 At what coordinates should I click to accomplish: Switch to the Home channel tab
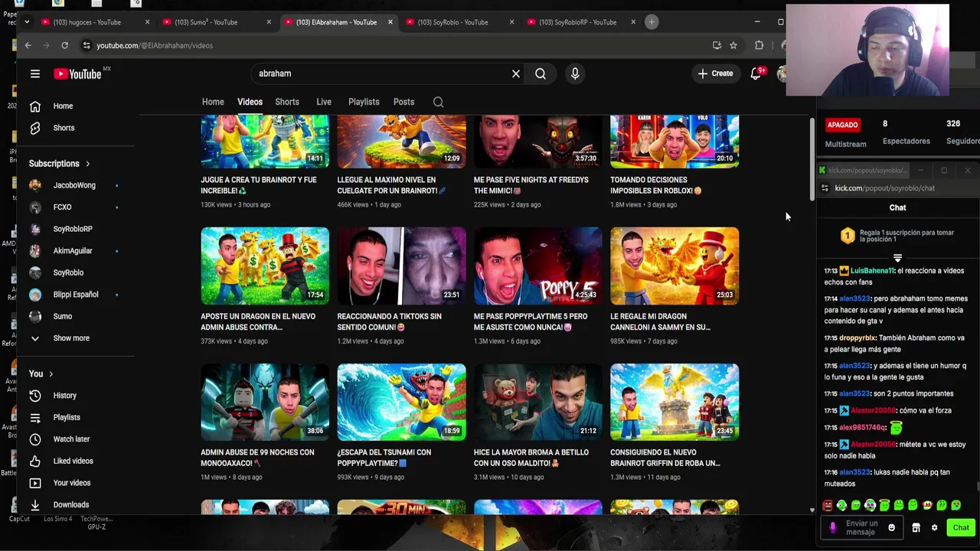213,102
